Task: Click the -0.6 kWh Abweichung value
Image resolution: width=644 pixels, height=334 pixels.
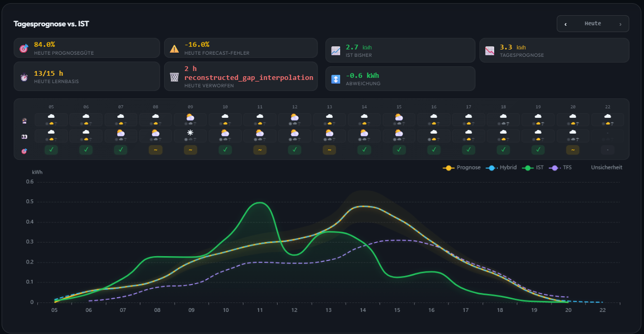Action: pyautogui.click(x=362, y=75)
